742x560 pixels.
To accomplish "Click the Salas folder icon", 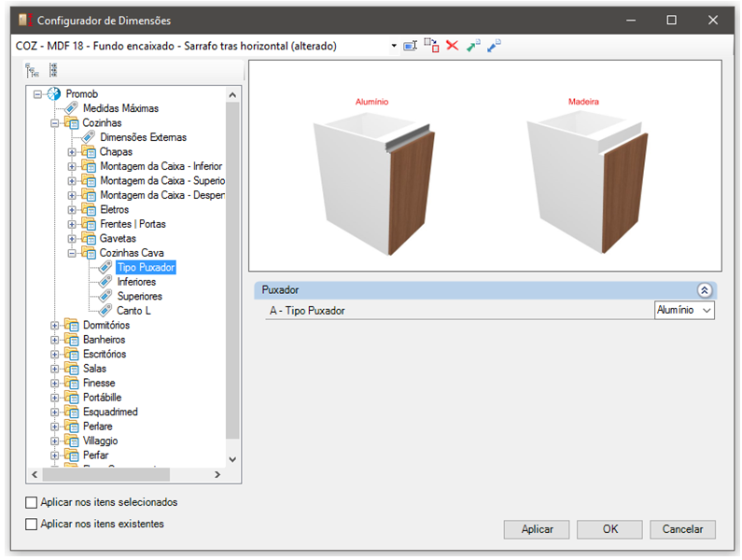I will (72, 369).
